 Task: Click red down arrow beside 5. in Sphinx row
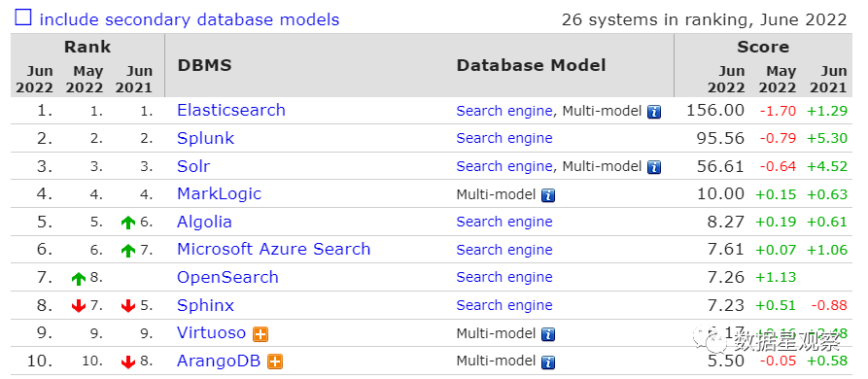[x=128, y=306]
